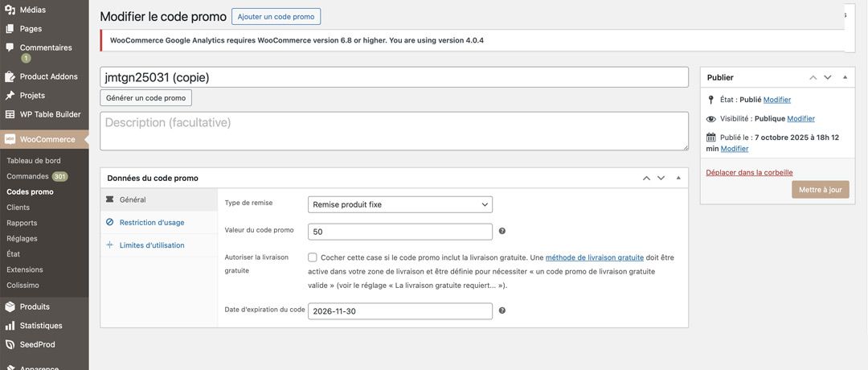Screen dimensions: 868x370
Task: Click help icon beside Valeur du code promo
Action: (502, 231)
